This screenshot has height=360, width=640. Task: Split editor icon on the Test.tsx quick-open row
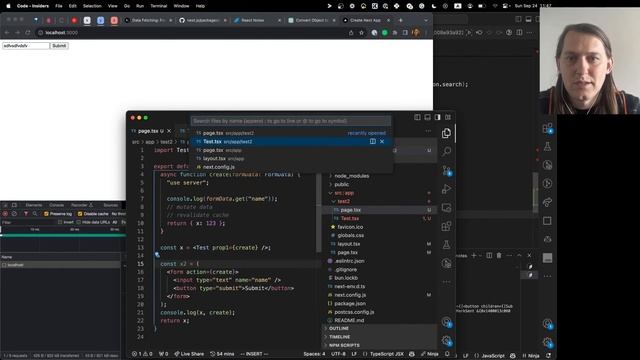[x=373, y=141]
